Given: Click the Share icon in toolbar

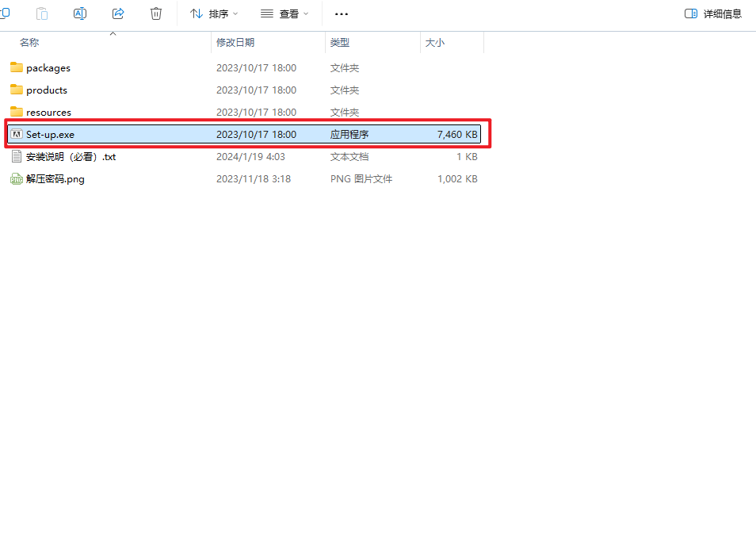Looking at the screenshot, I should 118,13.
